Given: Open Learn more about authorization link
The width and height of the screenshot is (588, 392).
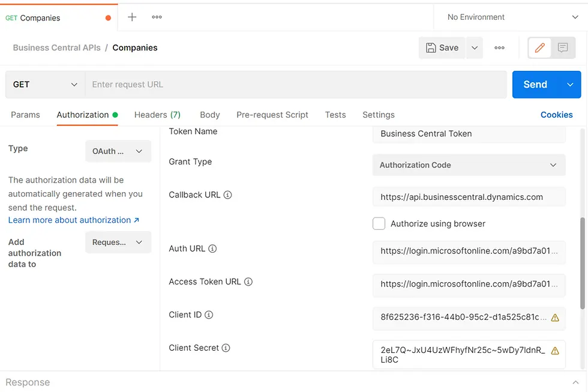Looking at the screenshot, I should tap(73, 220).
